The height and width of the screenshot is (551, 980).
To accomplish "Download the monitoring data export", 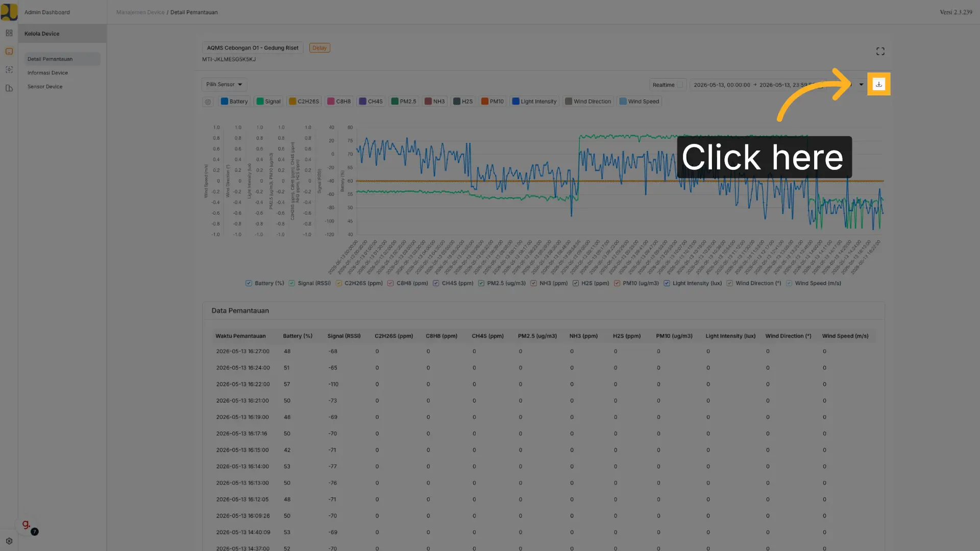I will [x=878, y=84].
